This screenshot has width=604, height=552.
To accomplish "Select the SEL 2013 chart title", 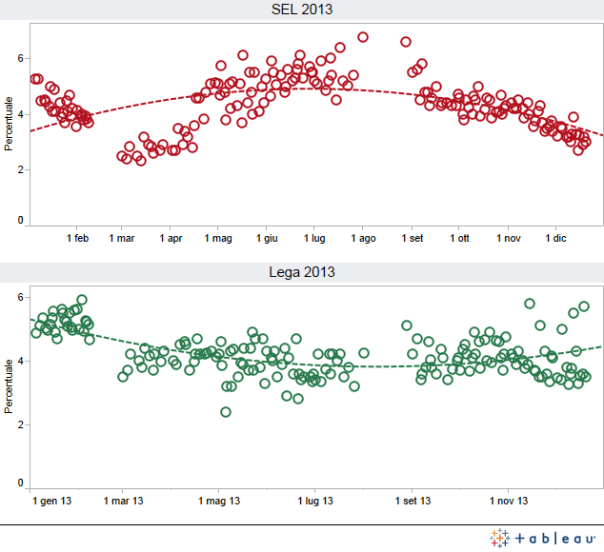I will click(x=302, y=9).
